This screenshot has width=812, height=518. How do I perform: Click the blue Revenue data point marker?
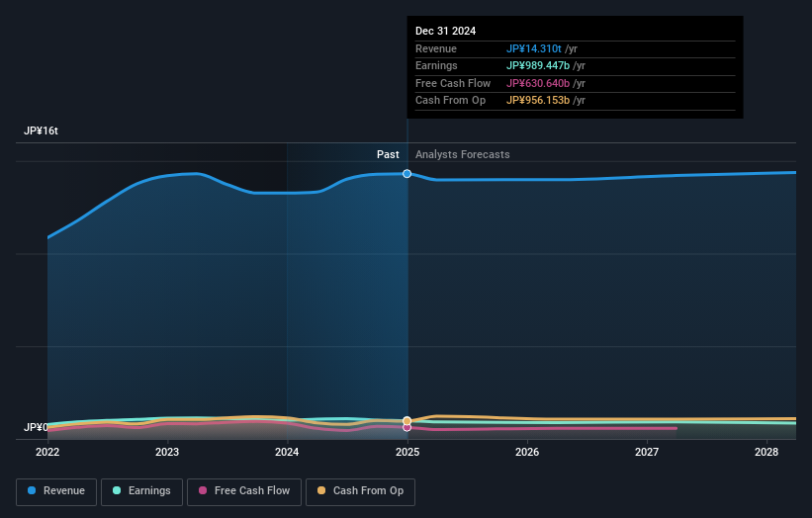point(407,174)
